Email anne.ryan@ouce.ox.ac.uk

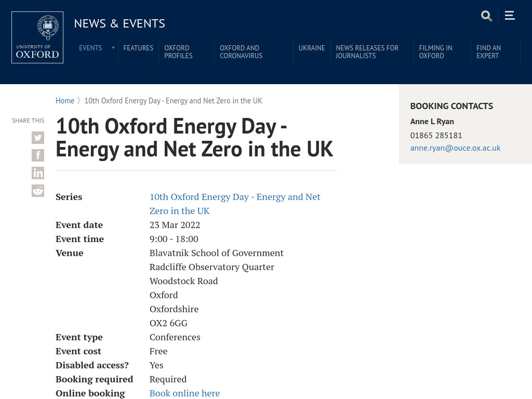(455, 148)
